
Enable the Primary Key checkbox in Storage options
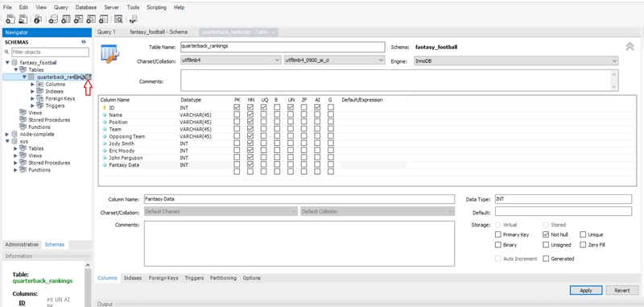498,234
